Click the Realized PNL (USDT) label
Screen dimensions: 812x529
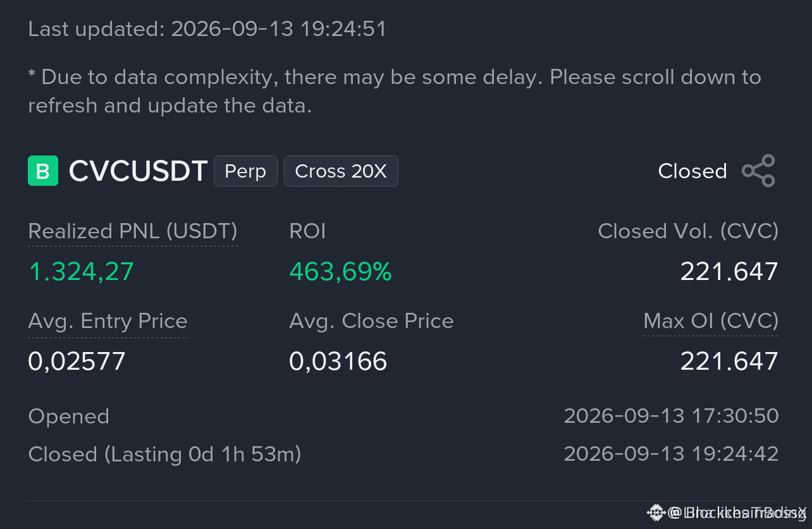(x=133, y=231)
